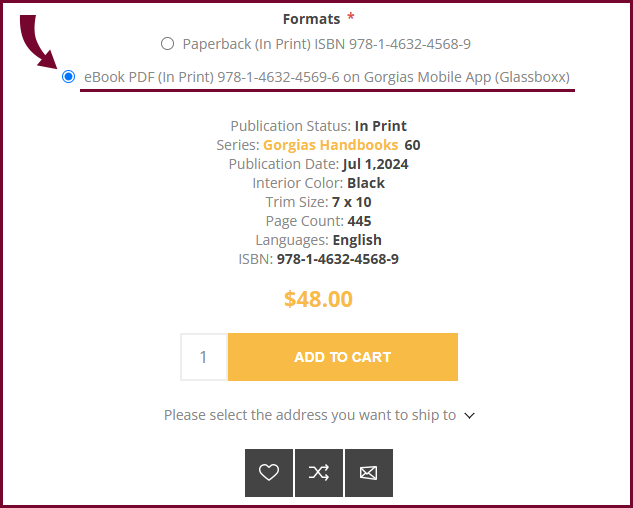Click the compare shuffle-arrows icon
The image size is (633, 508).
(319, 472)
